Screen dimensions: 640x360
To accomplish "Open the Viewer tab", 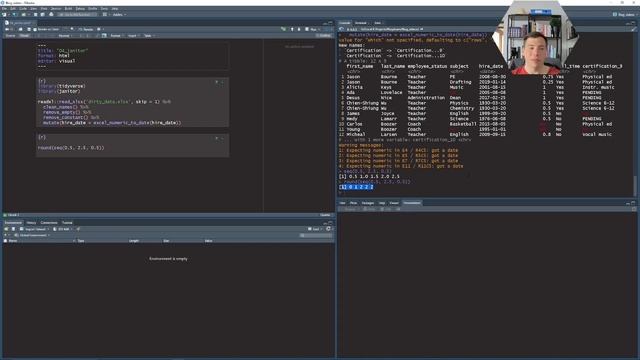I will coord(394,203).
